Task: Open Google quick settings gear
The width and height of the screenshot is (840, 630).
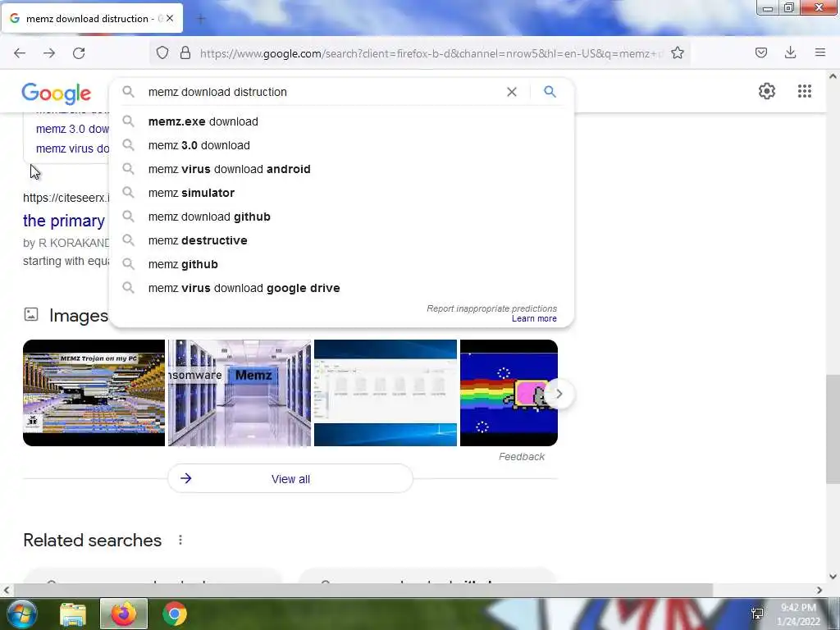Action: point(767,91)
